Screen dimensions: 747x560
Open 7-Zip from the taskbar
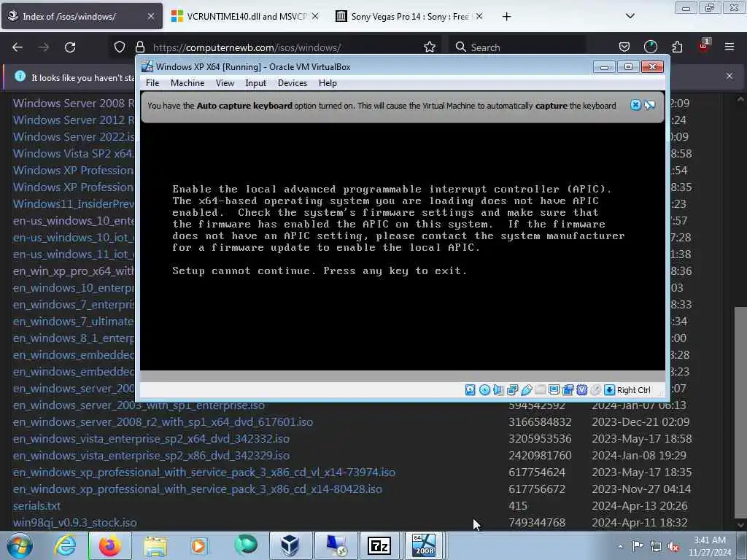coord(379,545)
